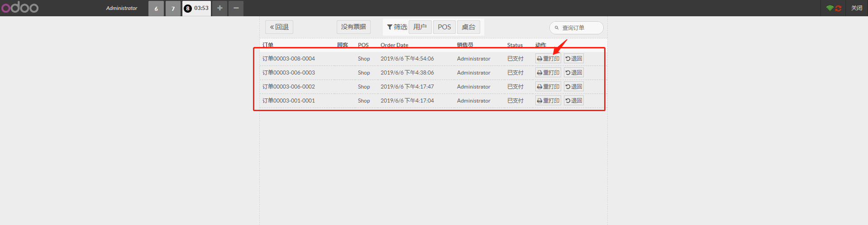Remove current order with minus icon
Image resolution: width=868 pixels, height=225 pixels.
point(236,8)
